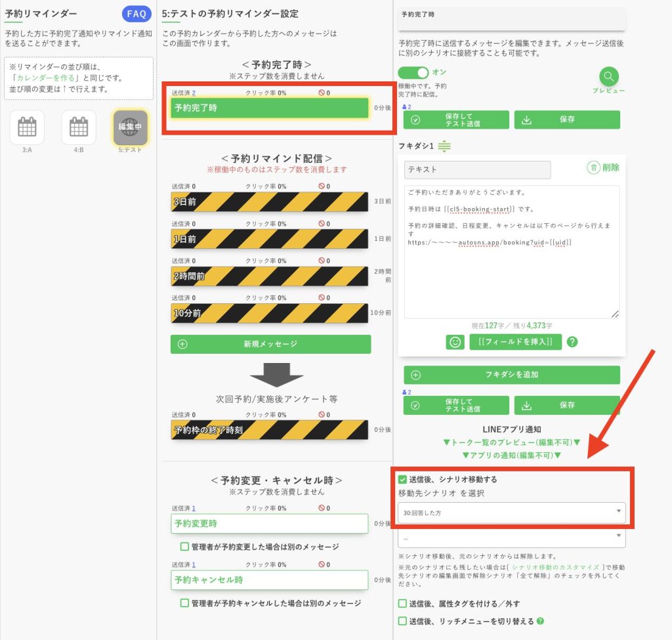Click the FAQ button
672x640 pixels.
pos(136,14)
